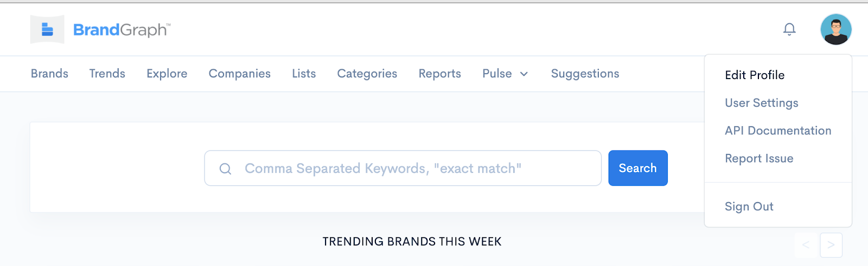
Task: Open User Settings from the menu
Action: click(x=762, y=103)
